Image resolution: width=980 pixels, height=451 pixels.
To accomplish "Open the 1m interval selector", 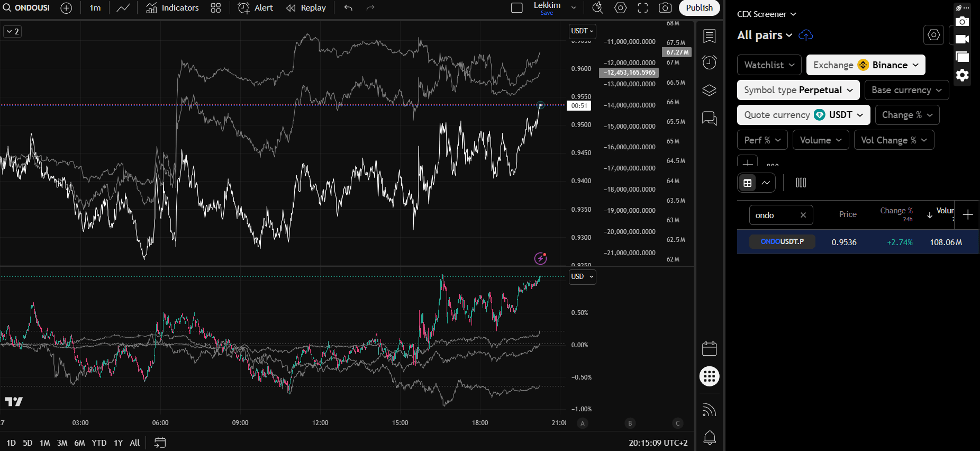I will (x=95, y=8).
